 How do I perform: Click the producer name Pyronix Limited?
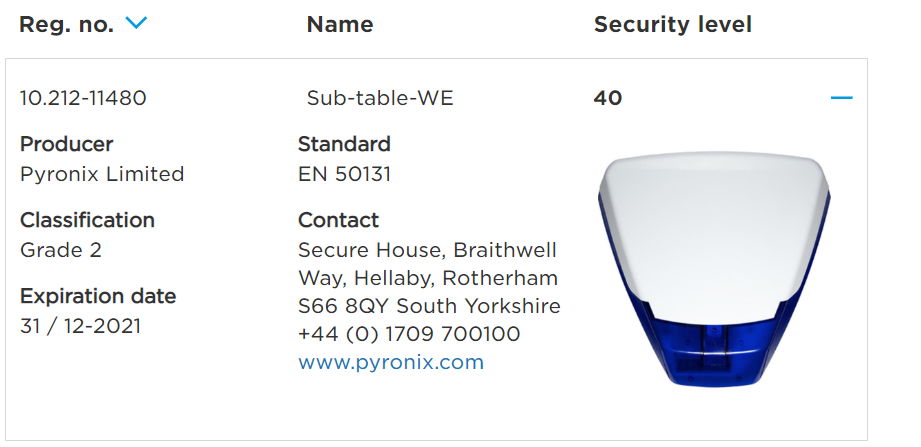click(x=102, y=174)
